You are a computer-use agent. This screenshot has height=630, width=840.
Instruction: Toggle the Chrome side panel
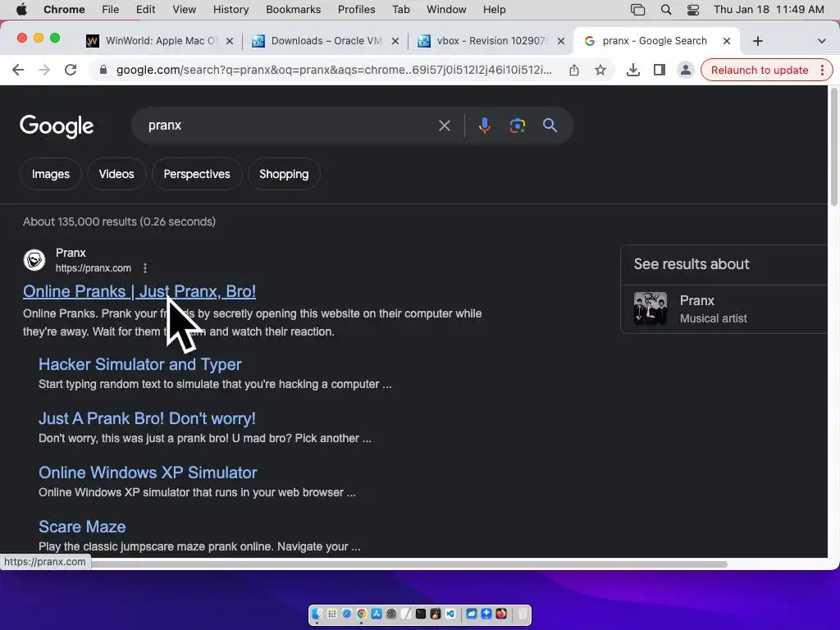click(x=659, y=70)
